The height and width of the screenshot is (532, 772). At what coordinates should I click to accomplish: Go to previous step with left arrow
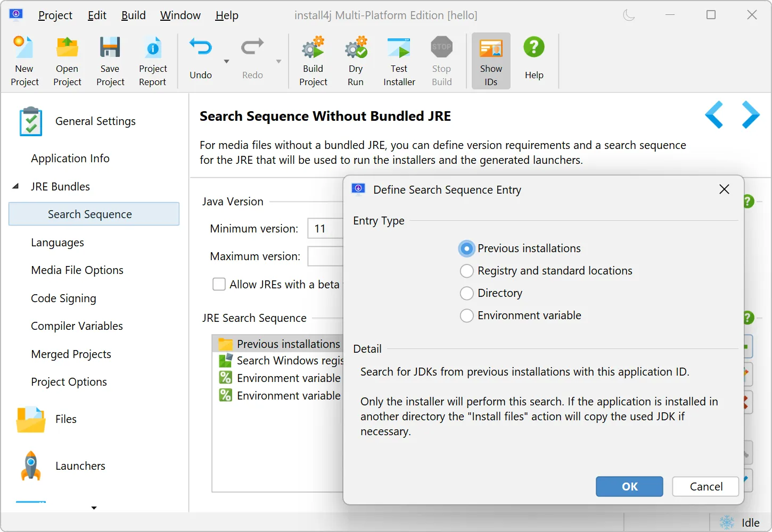point(714,115)
